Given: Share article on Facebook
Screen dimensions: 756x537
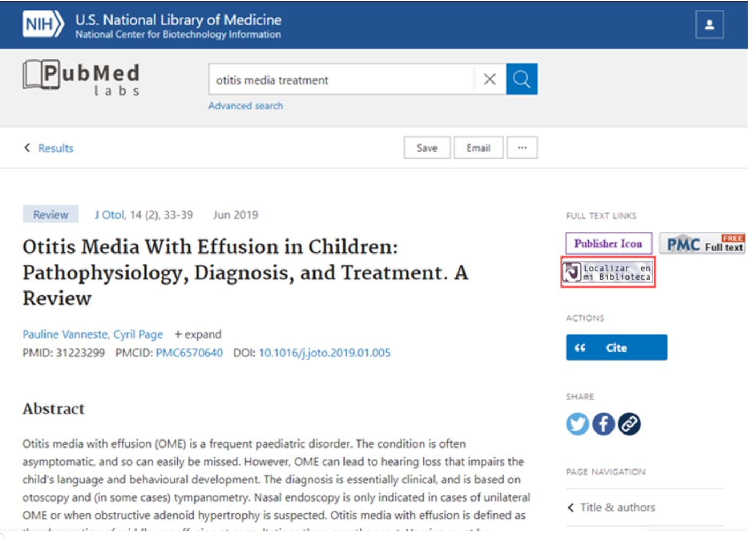Looking at the screenshot, I should [x=603, y=424].
